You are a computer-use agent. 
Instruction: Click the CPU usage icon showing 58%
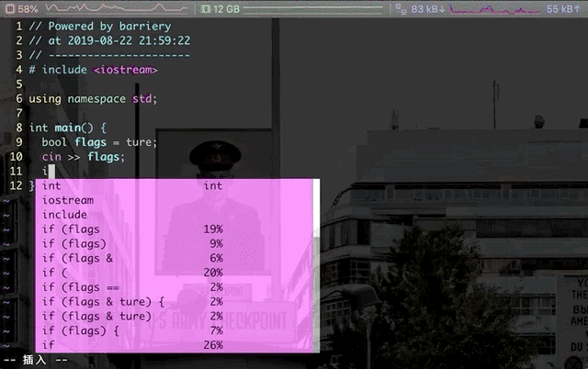click(x=10, y=8)
